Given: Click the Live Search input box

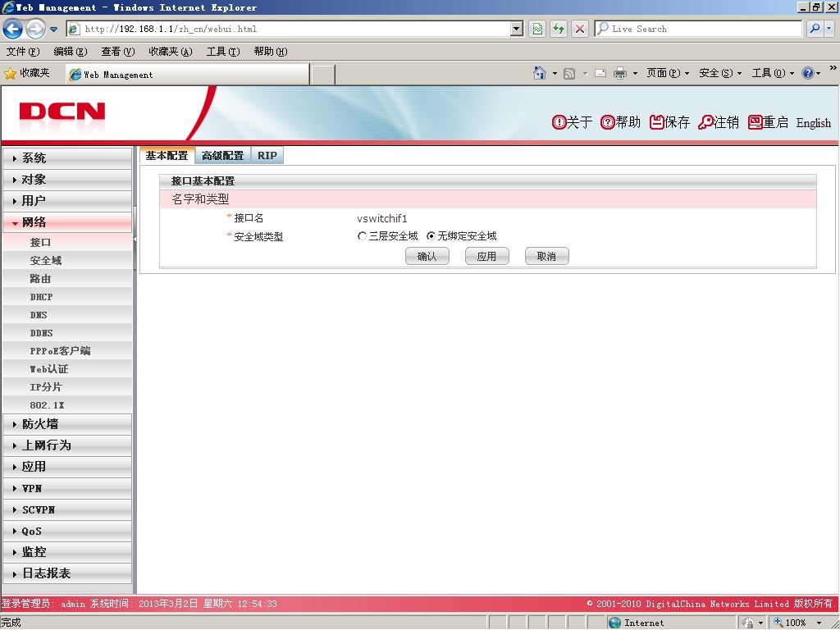Looking at the screenshot, I should (698, 29).
